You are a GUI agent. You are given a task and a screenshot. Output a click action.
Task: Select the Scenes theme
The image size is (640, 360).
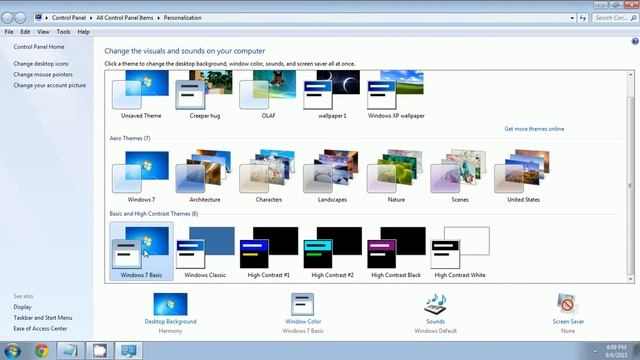[460, 176]
